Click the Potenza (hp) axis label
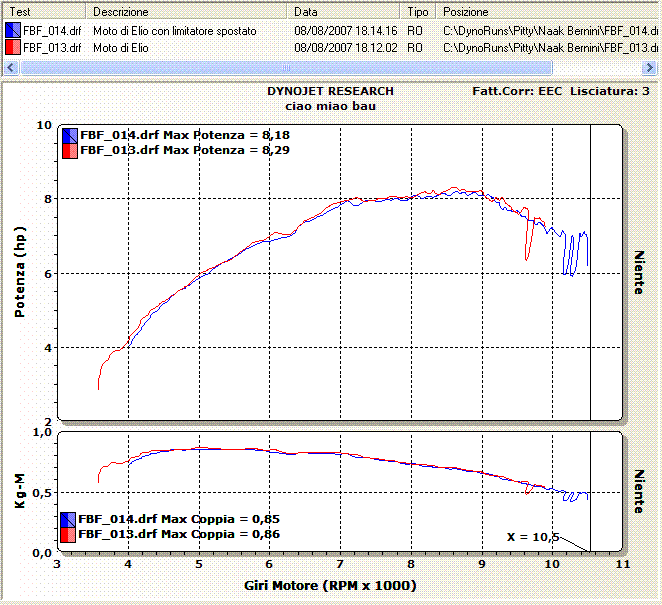Screen dimensions: 662x605 (19, 273)
